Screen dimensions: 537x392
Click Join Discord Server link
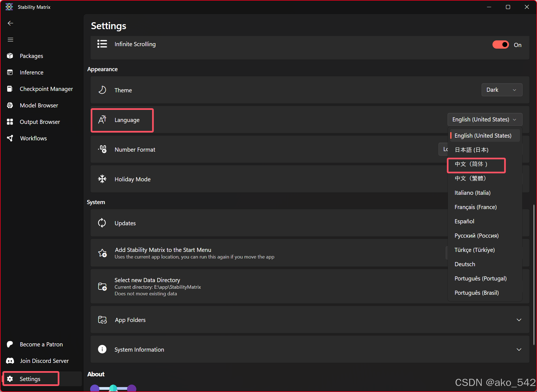(42, 361)
